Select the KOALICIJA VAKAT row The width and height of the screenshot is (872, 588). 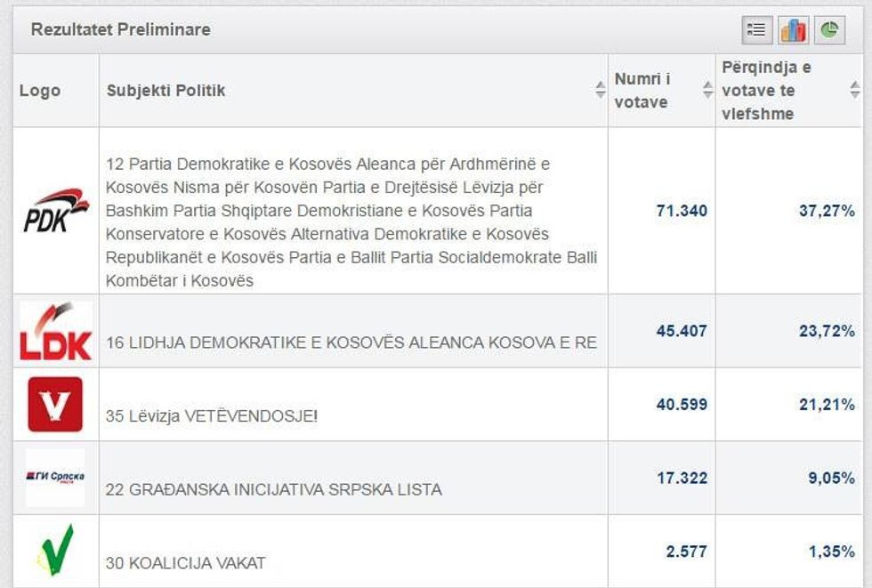[x=185, y=563]
